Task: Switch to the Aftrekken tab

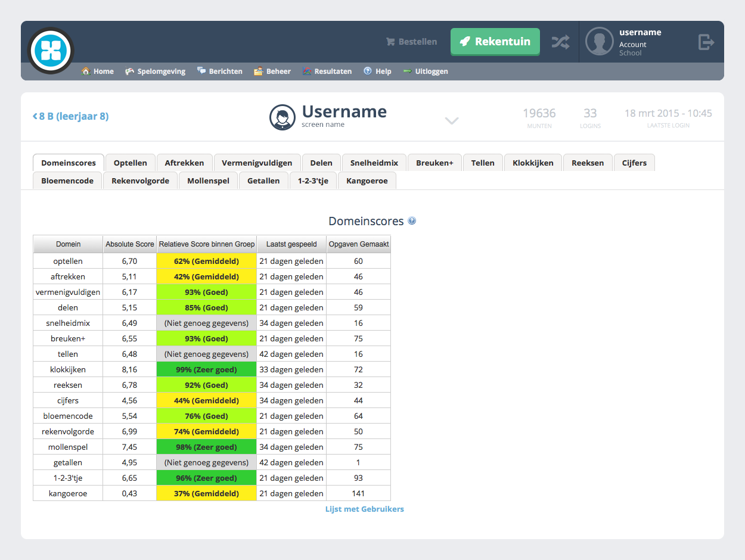Action: tap(185, 163)
